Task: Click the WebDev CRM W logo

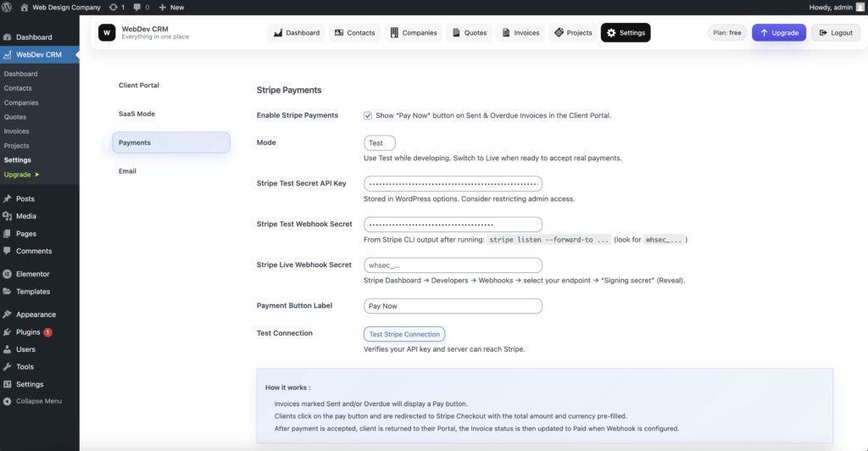Action: [x=107, y=33]
